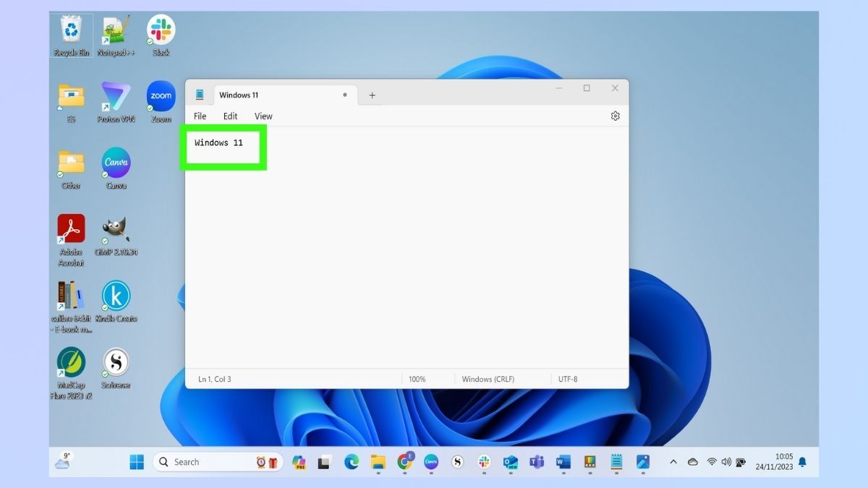Open Notepad settings with the gear icon
Image resolution: width=868 pixels, height=488 pixels.
[x=615, y=116]
